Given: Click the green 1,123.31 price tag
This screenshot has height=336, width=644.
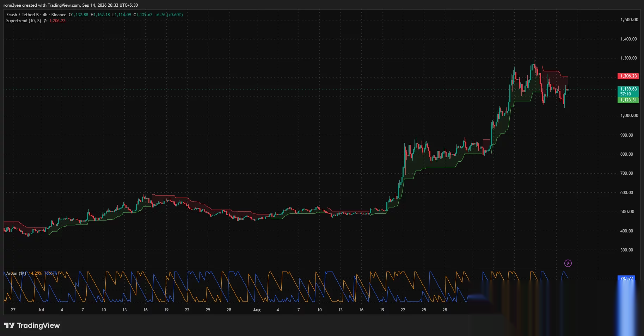Looking at the screenshot, I should (x=628, y=100).
